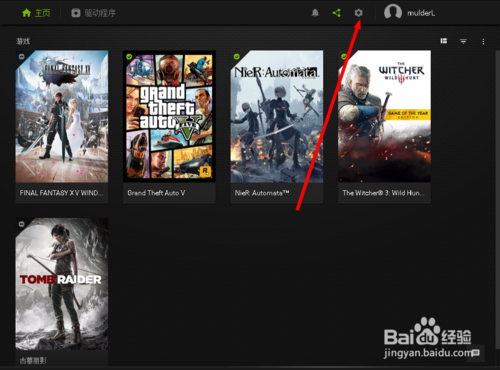The image size is (500, 370).
Task: Open the notifications bell icon
Action: (x=315, y=13)
